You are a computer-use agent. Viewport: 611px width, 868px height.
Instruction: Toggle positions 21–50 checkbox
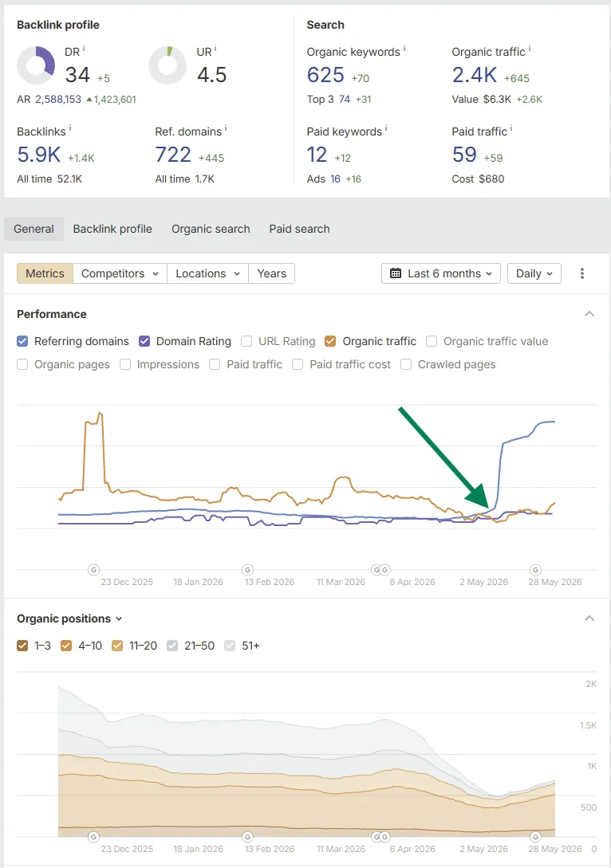click(x=172, y=646)
